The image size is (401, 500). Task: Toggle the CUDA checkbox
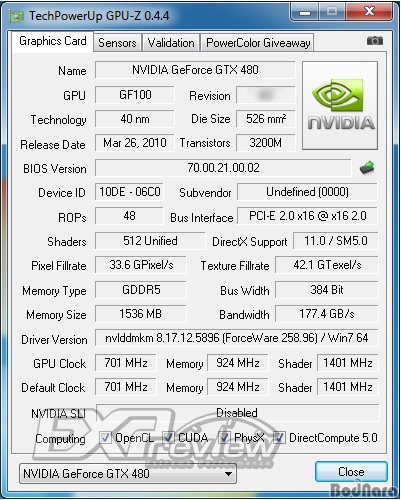[168, 438]
